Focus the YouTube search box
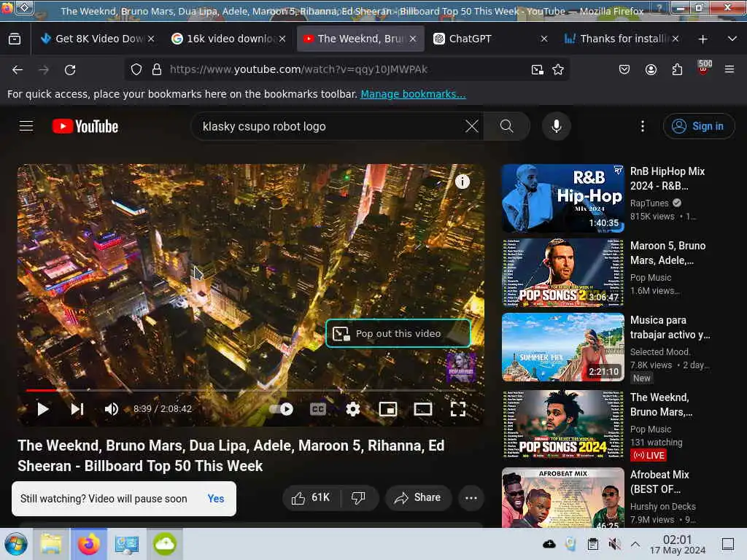Image resolution: width=747 pixels, height=560 pixels. 331,126
